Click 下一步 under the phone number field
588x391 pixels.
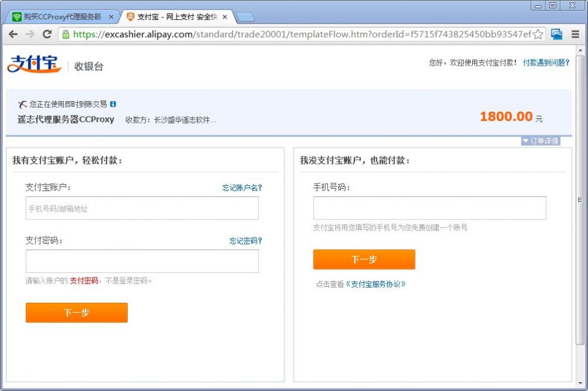pos(364,259)
